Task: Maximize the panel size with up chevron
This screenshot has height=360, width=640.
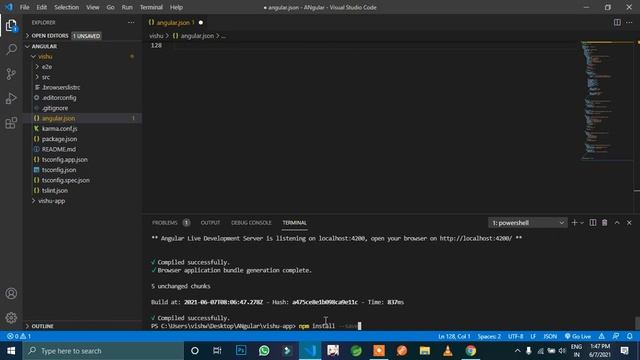Action: pyautogui.click(x=617, y=222)
